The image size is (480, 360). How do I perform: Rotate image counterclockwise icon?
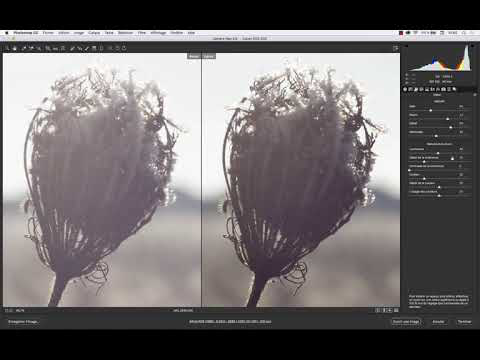click(x=117, y=48)
